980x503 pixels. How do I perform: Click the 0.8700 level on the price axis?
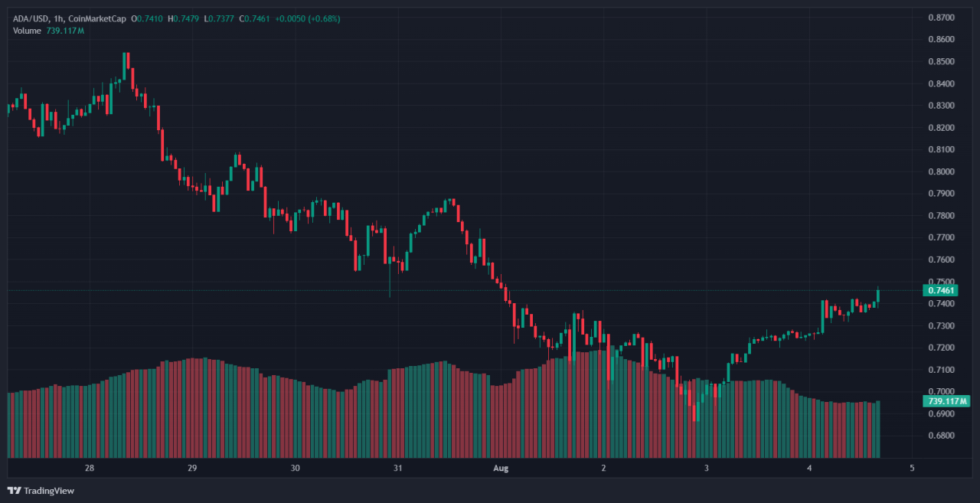(941, 17)
